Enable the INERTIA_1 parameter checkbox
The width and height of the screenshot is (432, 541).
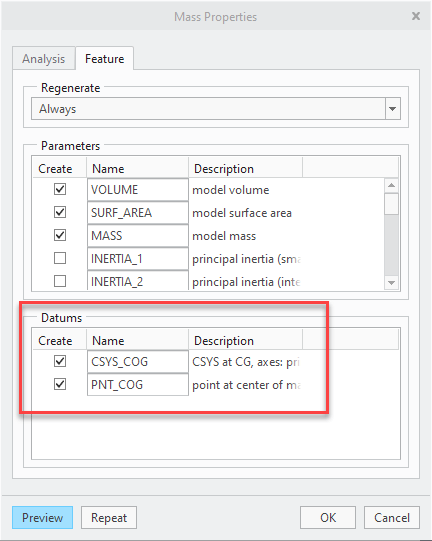pyautogui.click(x=60, y=258)
